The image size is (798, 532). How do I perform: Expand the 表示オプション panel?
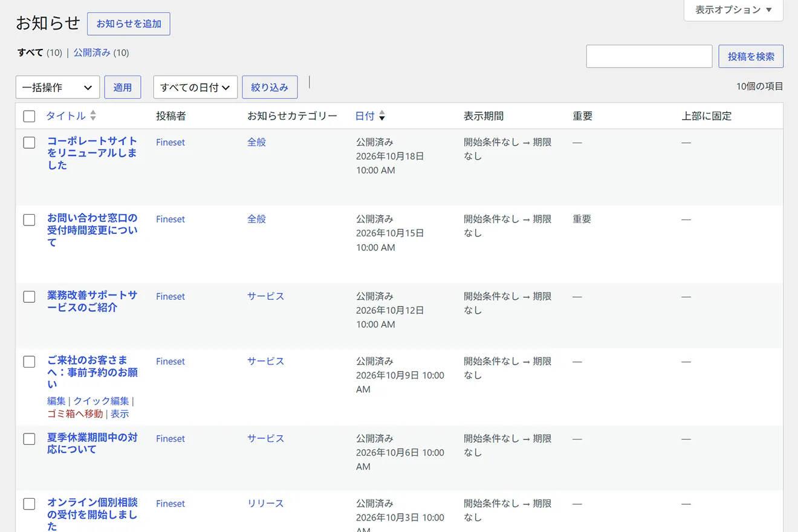click(733, 10)
